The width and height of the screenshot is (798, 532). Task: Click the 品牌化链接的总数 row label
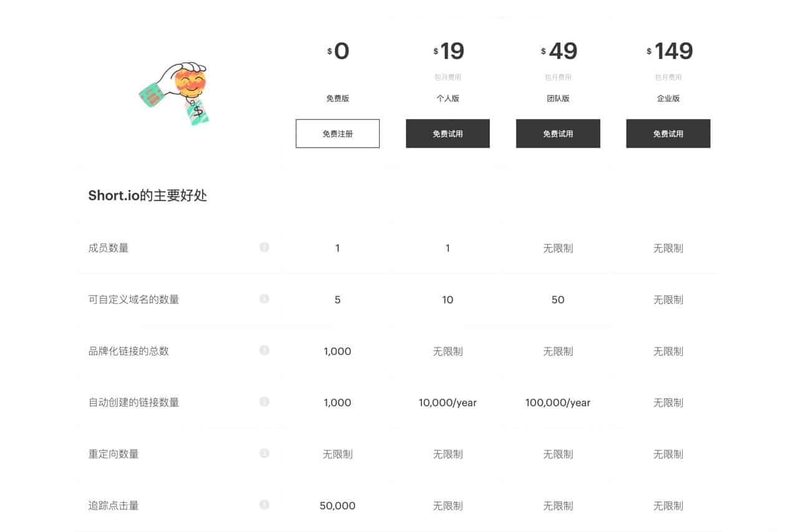click(128, 351)
